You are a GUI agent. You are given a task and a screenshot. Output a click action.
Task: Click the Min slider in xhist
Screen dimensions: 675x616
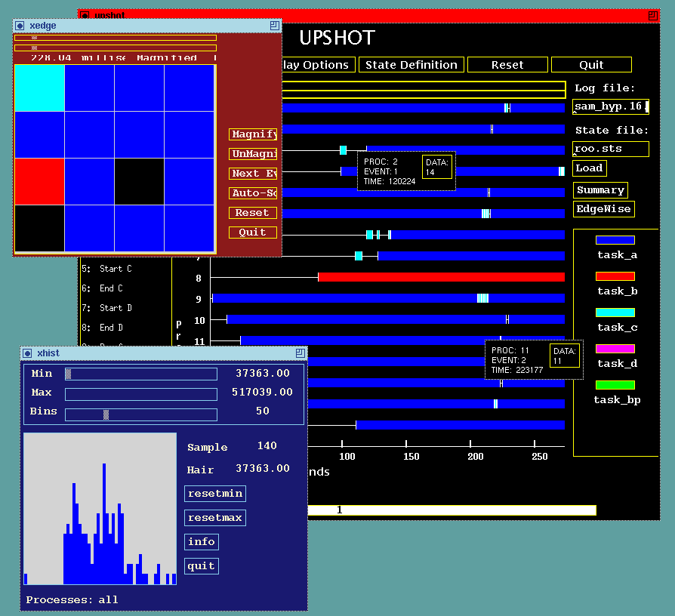(140, 374)
